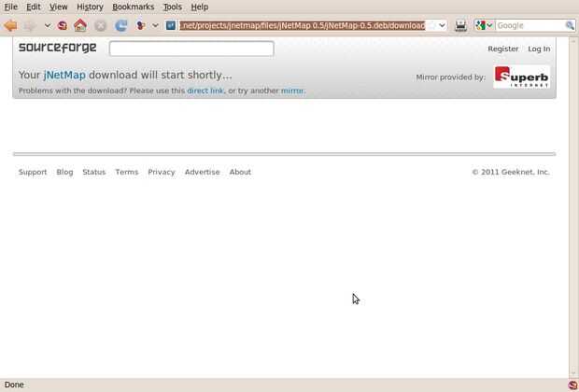Click the colored-dots toolbar icon
Screen dimensions: 579x392
[140, 25]
